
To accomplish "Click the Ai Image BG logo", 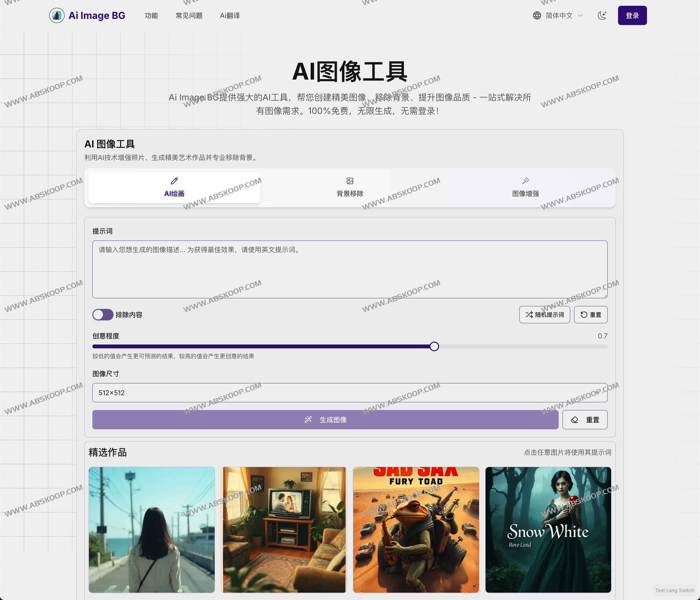I will [x=88, y=16].
